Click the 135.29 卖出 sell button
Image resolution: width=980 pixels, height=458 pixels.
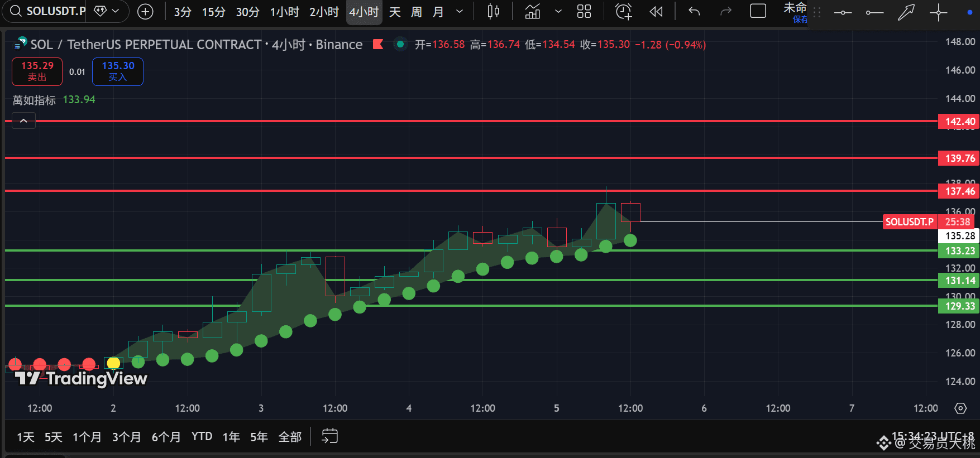click(37, 71)
